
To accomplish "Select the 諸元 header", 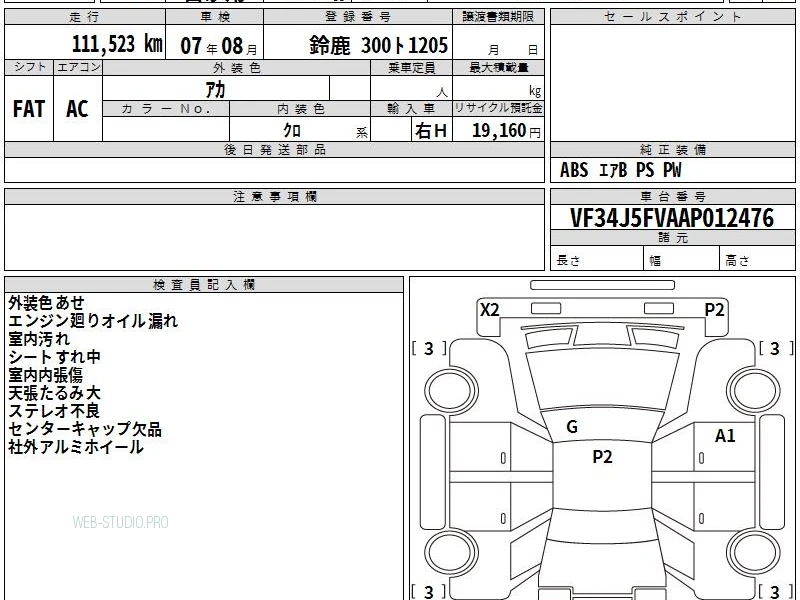I will (x=672, y=238).
